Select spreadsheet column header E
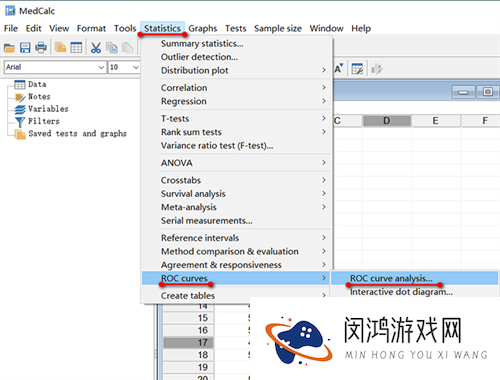 [436, 121]
